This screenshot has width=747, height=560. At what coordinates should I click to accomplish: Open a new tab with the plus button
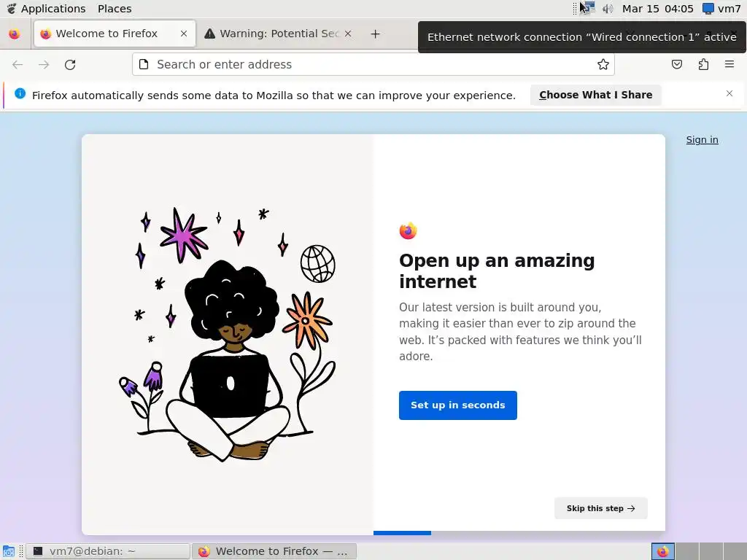[376, 34]
